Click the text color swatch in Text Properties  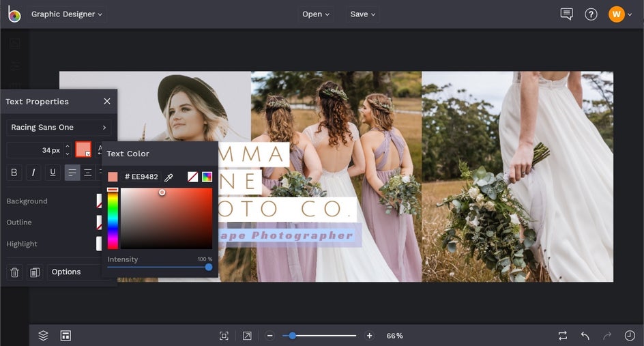tap(83, 149)
